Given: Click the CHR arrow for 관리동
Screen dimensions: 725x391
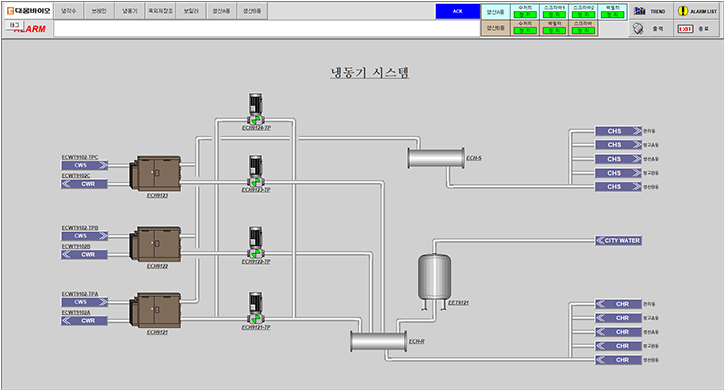Looking at the screenshot, I should (x=618, y=304).
